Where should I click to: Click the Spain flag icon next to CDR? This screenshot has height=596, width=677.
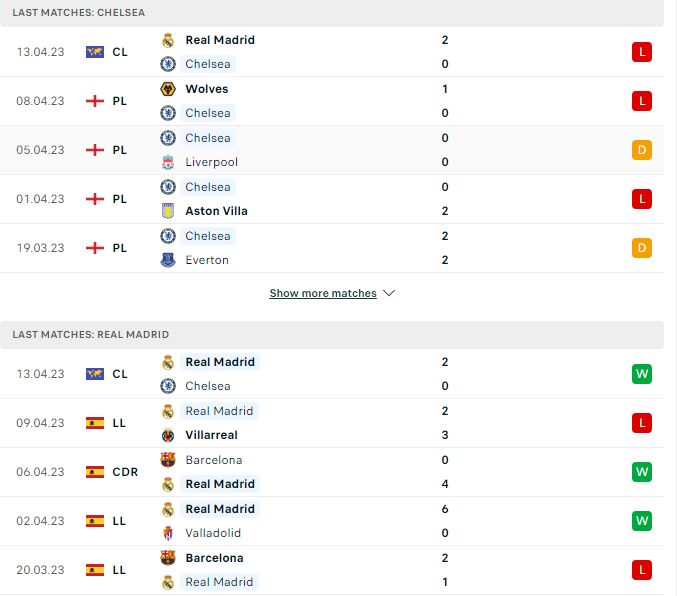[x=95, y=472]
